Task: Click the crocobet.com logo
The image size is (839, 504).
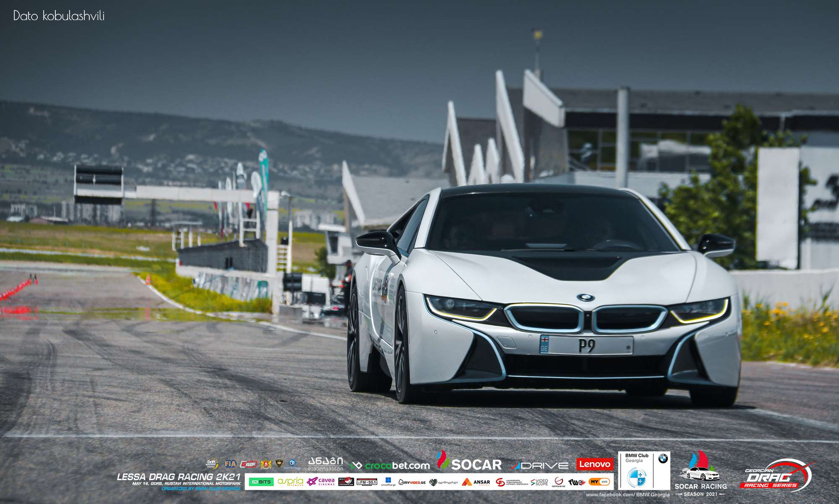Action: [390, 465]
